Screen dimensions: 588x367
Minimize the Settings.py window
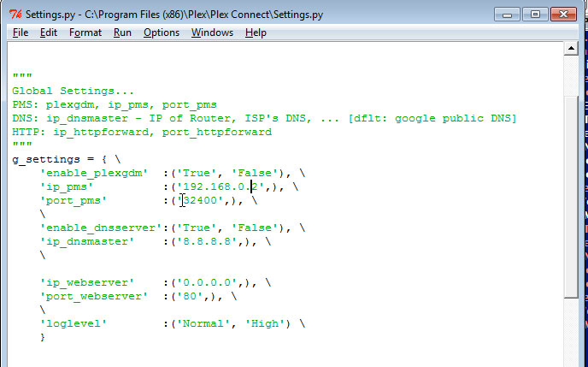(x=507, y=15)
